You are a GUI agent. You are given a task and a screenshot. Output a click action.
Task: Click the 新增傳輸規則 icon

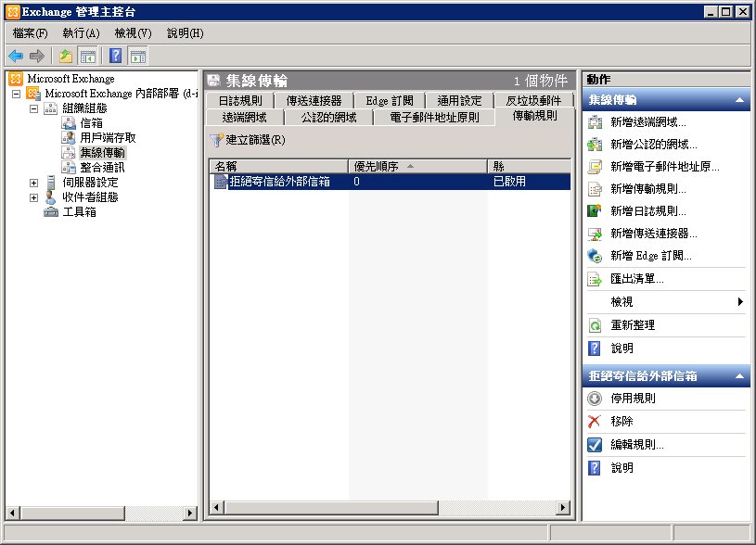[x=595, y=189]
